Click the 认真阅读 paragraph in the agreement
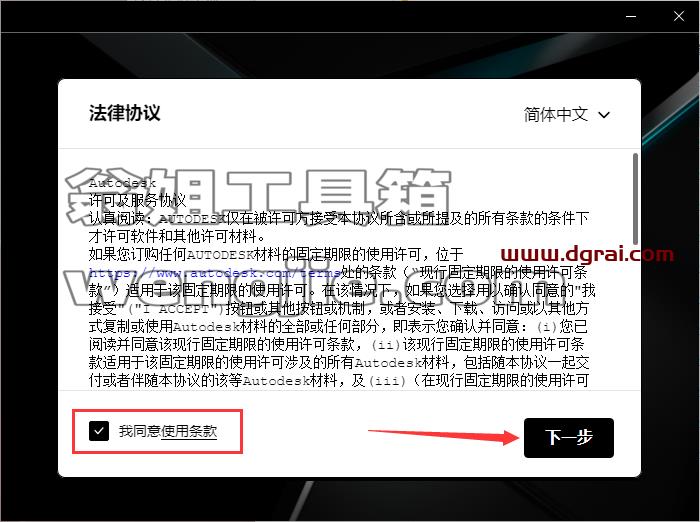 (x=339, y=227)
